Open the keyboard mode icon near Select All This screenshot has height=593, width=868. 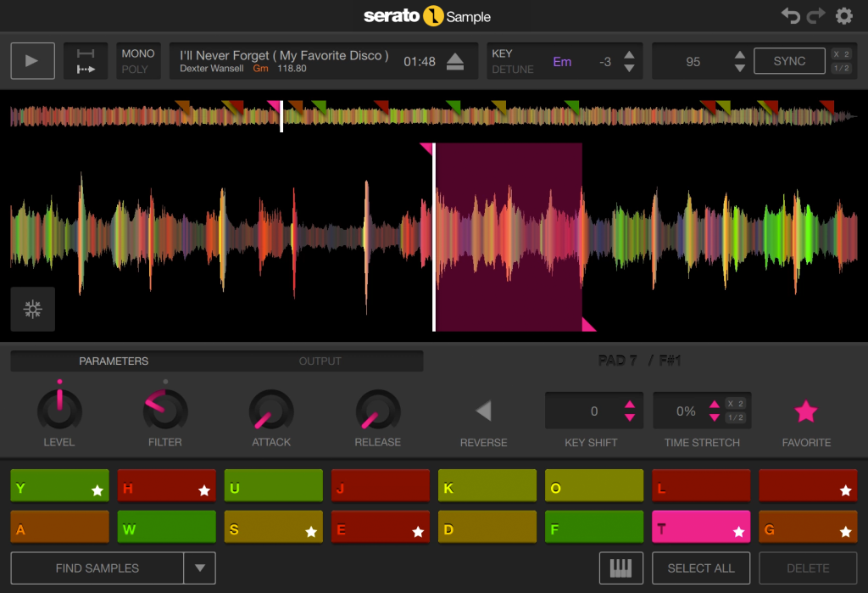point(621,568)
